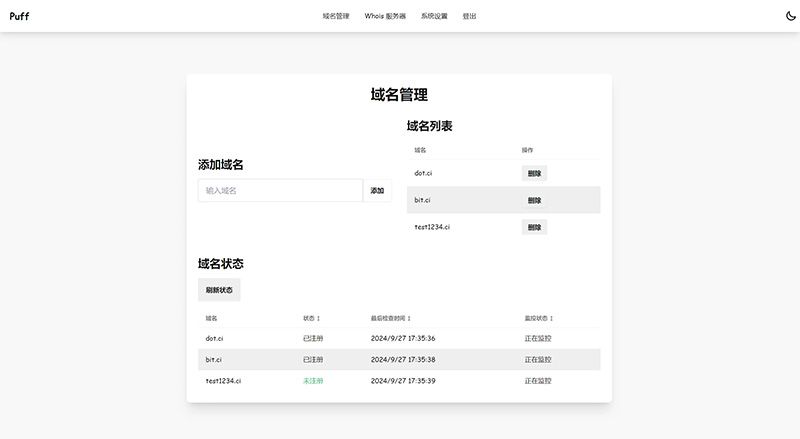Open 系统设置 in the navigation bar
Screen dimensions: 800x439
434,16
